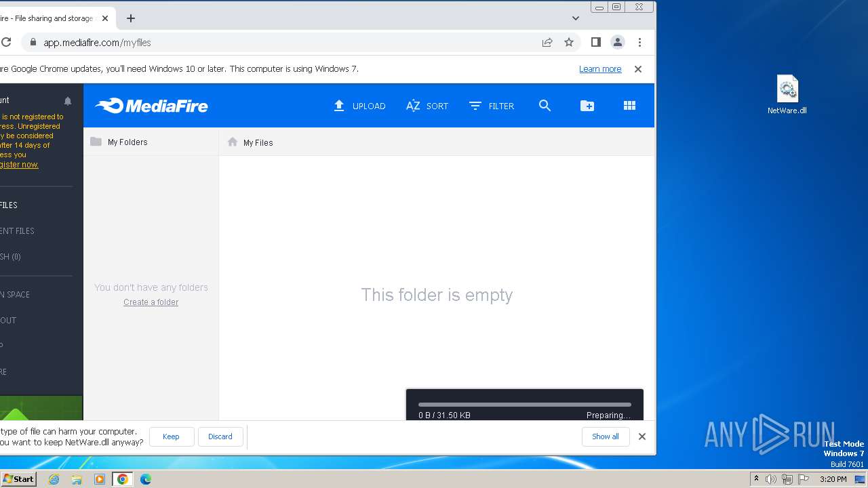Bookmark this page with the star icon
The image size is (868, 488).
[x=569, y=42]
